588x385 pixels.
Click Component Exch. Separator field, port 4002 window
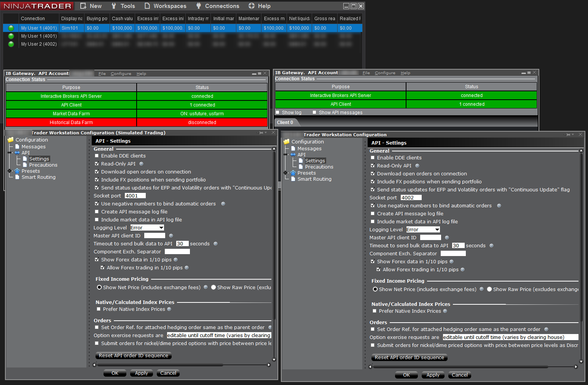(x=453, y=254)
